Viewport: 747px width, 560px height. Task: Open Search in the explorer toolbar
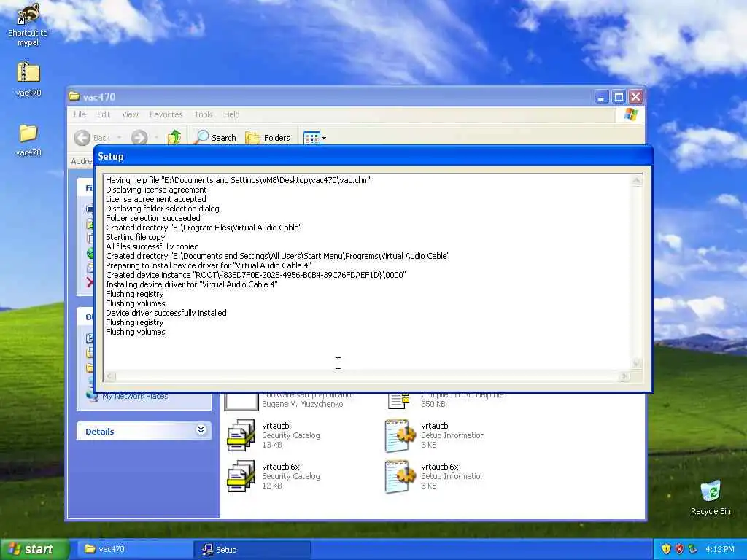coord(215,138)
